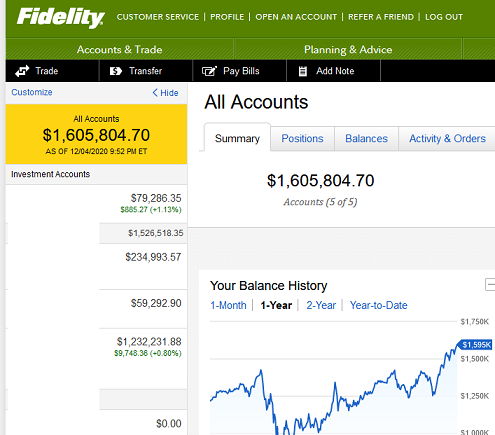
Task: Click Log Out in the header
Action: click(x=444, y=17)
